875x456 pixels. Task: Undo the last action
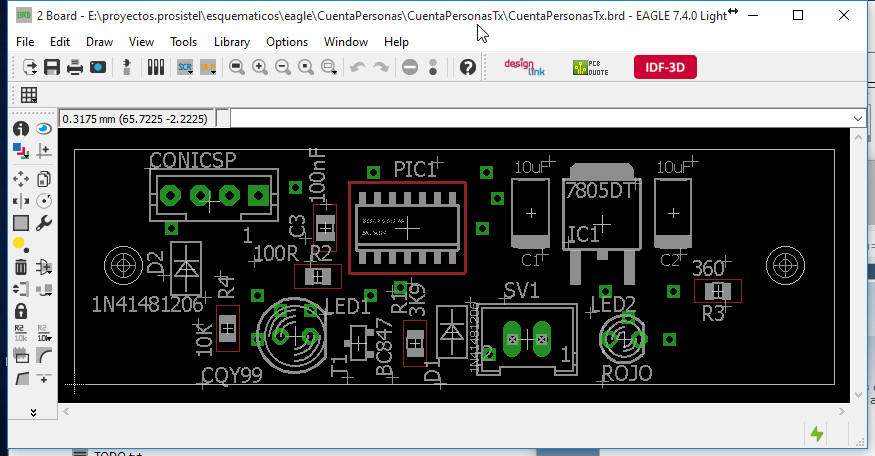(x=358, y=68)
